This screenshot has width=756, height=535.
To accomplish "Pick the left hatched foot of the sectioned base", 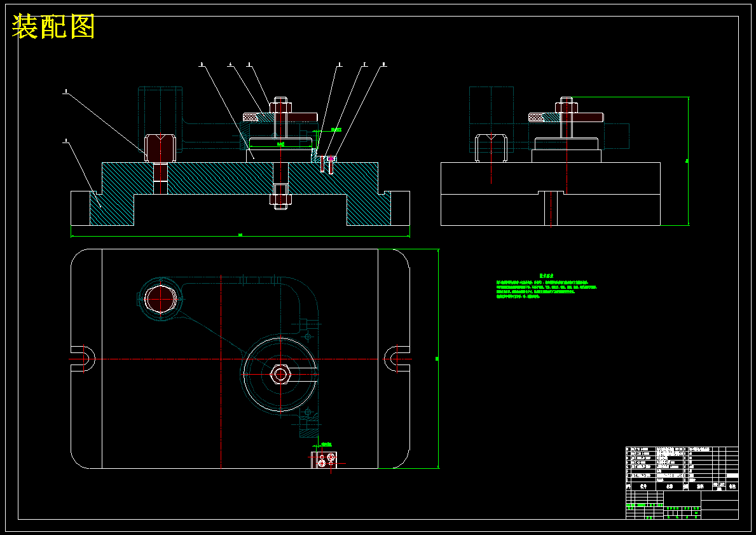I will click(112, 209).
